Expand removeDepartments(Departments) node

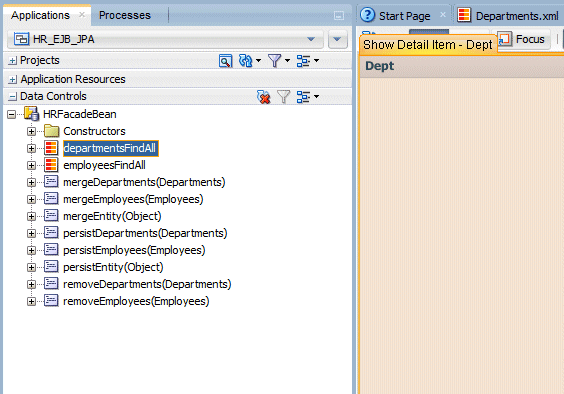coord(31,284)
